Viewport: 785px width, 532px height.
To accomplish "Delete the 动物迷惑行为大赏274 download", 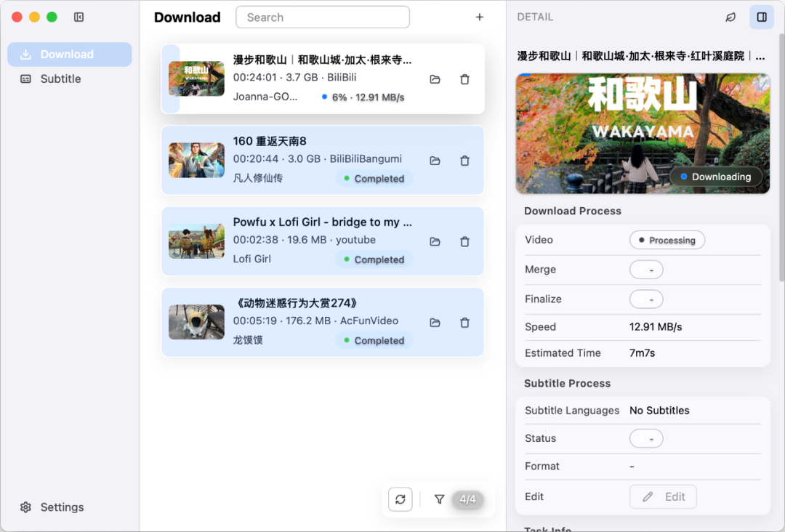I will point(464,322).
